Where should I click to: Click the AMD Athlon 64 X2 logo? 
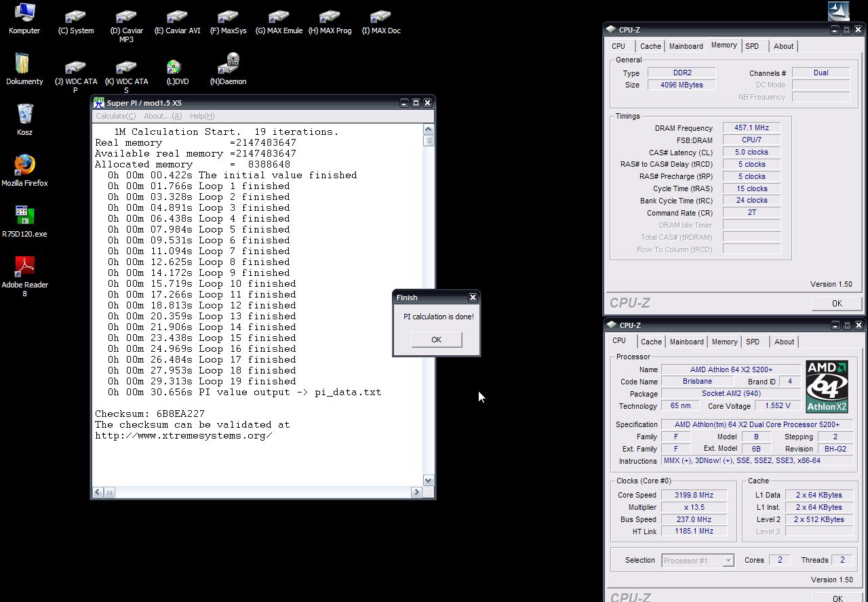pyautogui.click(x=827, y=386)
